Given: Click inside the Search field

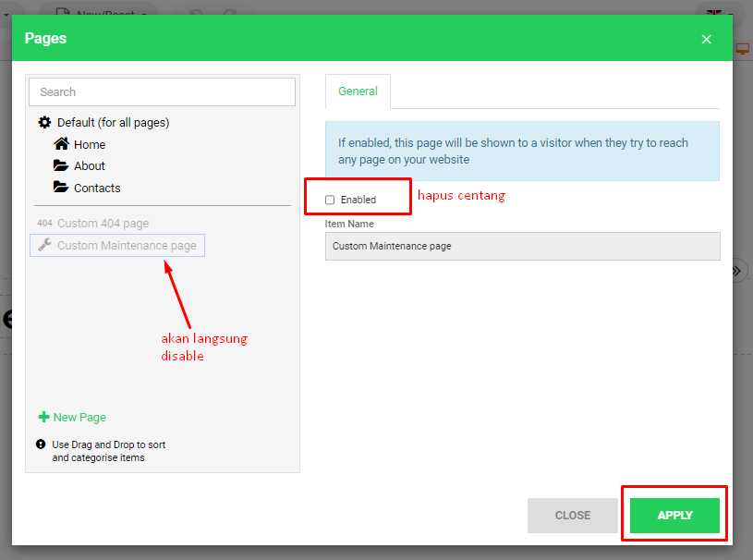Looking at the screenshot, I should tap(162, 91).
